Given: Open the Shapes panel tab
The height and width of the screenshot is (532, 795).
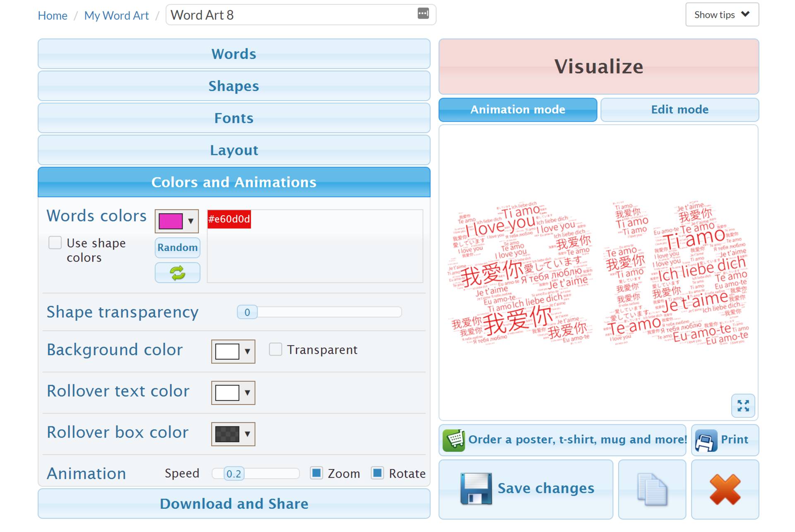Looking at the screenshot, I should pyautogui.click(x=234, y=86).
